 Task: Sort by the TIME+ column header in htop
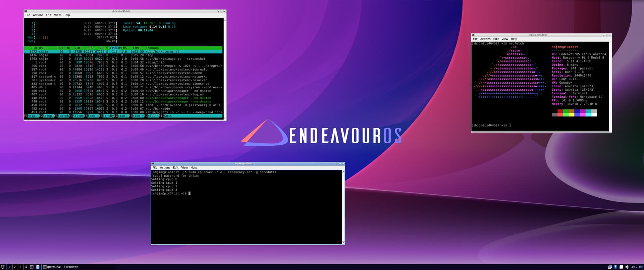(x=137, y=48)
